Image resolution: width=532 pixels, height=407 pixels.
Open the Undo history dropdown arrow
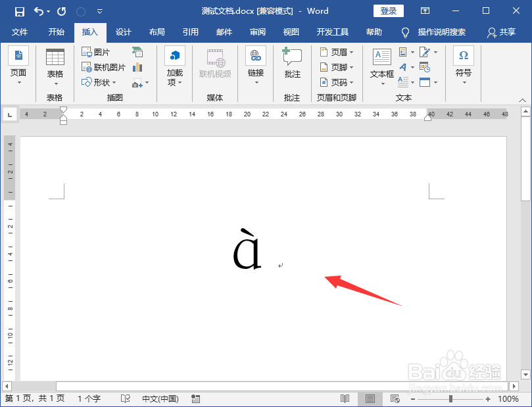[x=48, y=12]
